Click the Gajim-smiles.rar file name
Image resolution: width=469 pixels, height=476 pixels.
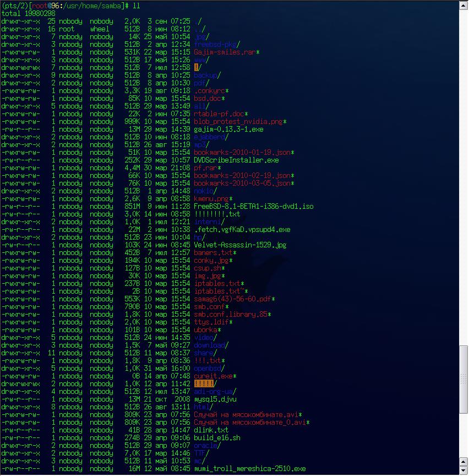(225, 52)
